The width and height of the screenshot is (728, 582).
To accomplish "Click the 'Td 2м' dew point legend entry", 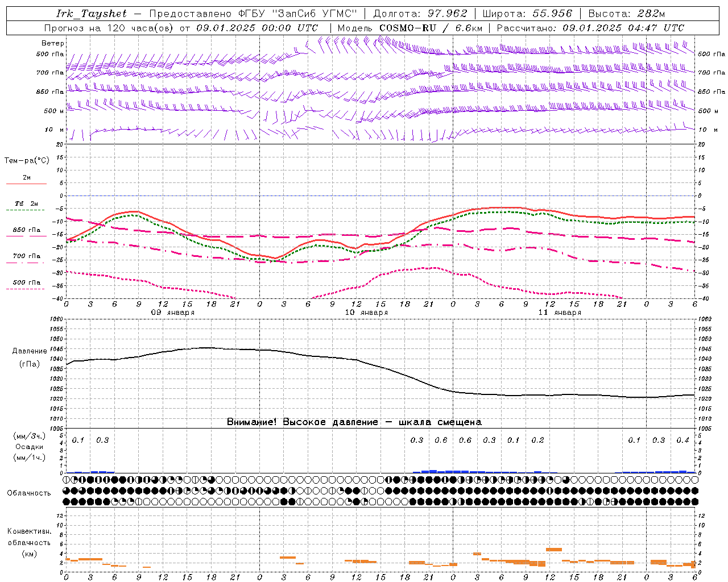I will coord(27,203).
